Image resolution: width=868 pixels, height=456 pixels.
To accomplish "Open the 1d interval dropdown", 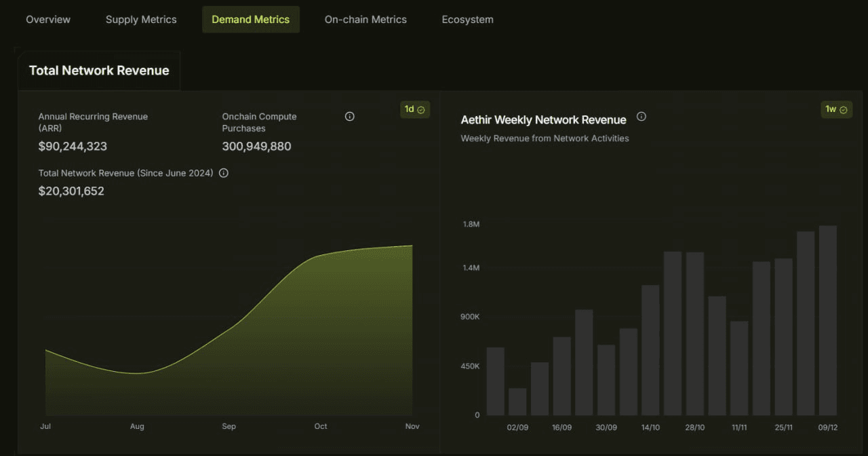I will [415, 109].
